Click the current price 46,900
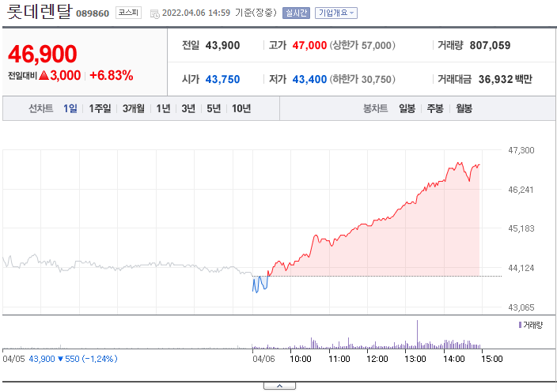Image resolution: width=557 pixels, height=392 pixels. (42, 54)
